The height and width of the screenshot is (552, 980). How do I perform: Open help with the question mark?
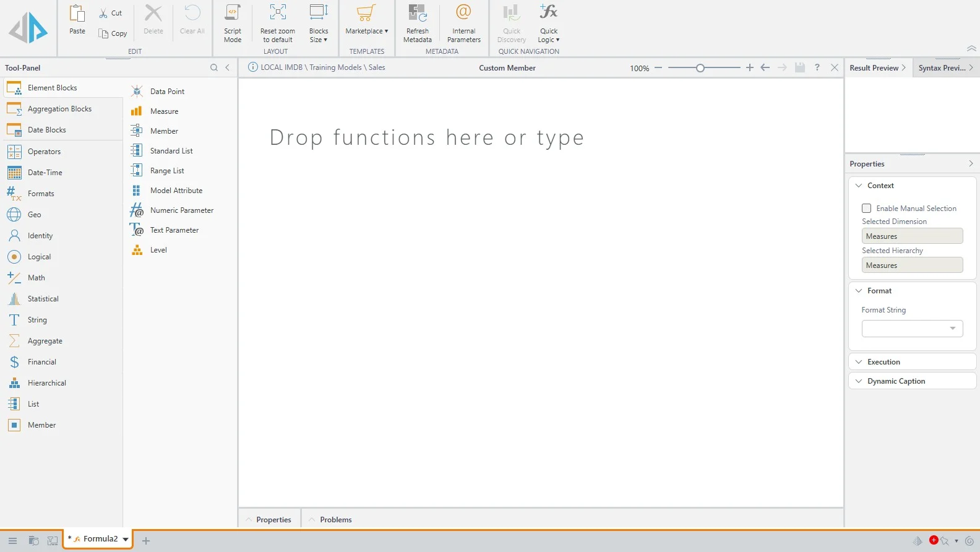pos(817,67)
